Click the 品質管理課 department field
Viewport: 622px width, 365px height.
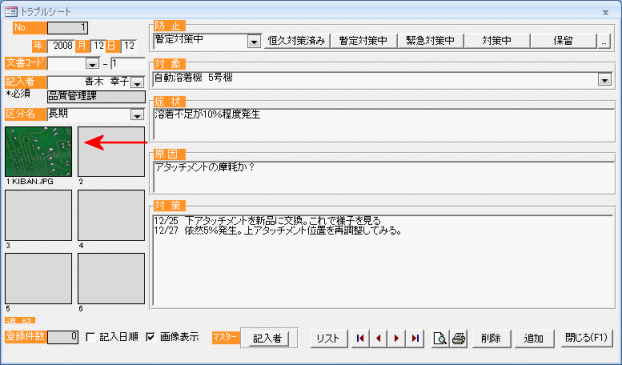pyautogui.click(x=96, y=96)
